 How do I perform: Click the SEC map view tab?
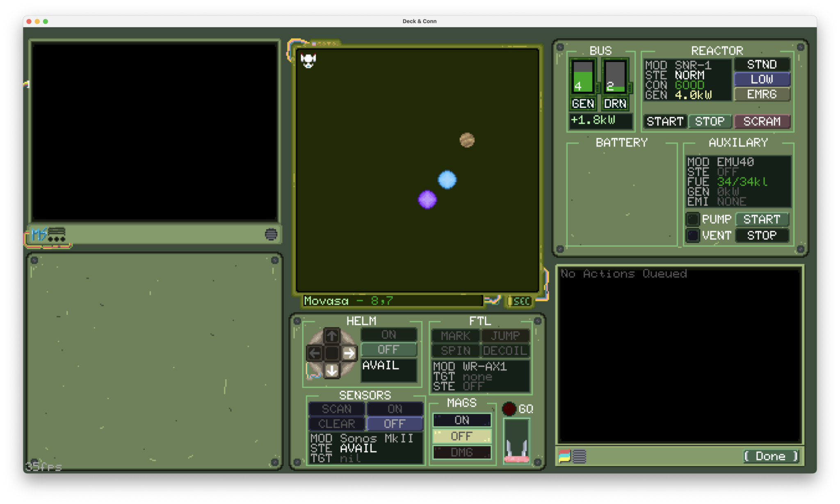tap(520, 301)
